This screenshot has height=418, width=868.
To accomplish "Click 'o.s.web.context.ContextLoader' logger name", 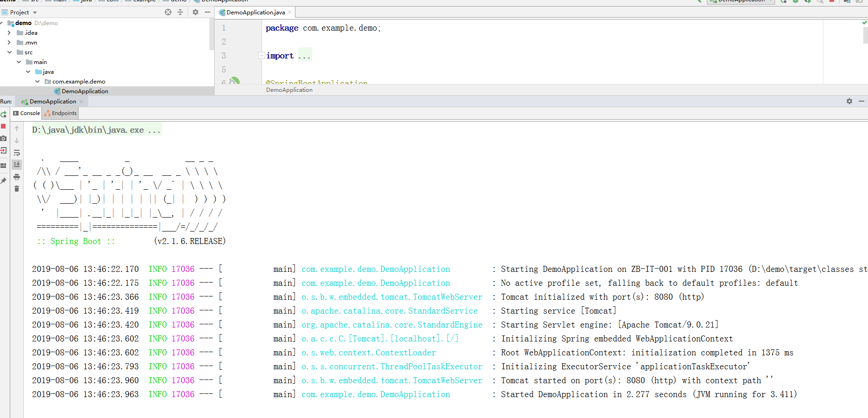I will click(x=369, y=353).
